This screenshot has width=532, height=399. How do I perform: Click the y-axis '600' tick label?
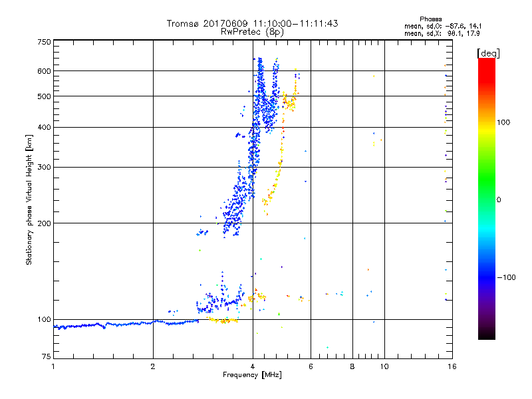(x=44, y=71)
